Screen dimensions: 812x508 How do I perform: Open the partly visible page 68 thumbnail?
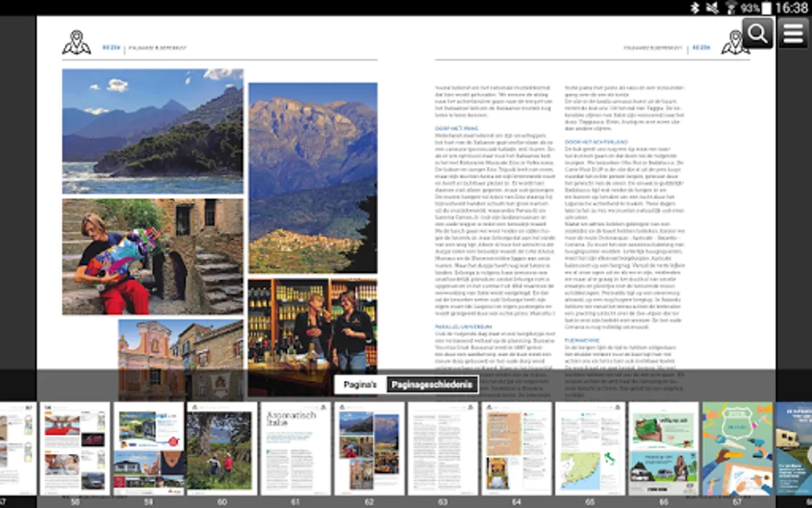click(x=794, y=448)
